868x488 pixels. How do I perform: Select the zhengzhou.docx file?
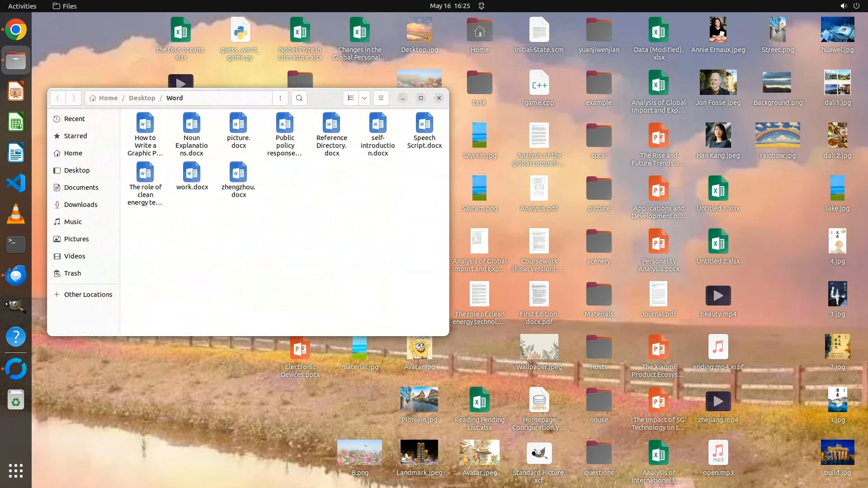(x=238, y=173)
